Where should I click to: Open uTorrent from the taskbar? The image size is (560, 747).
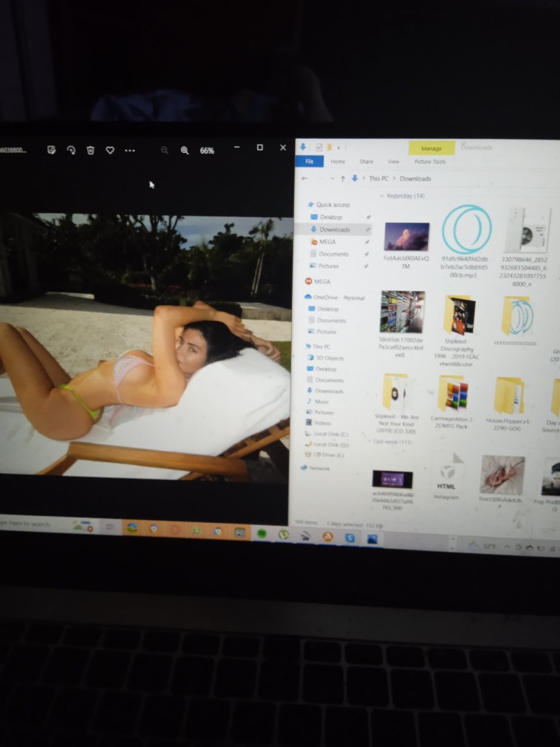[x=283, y=534]
